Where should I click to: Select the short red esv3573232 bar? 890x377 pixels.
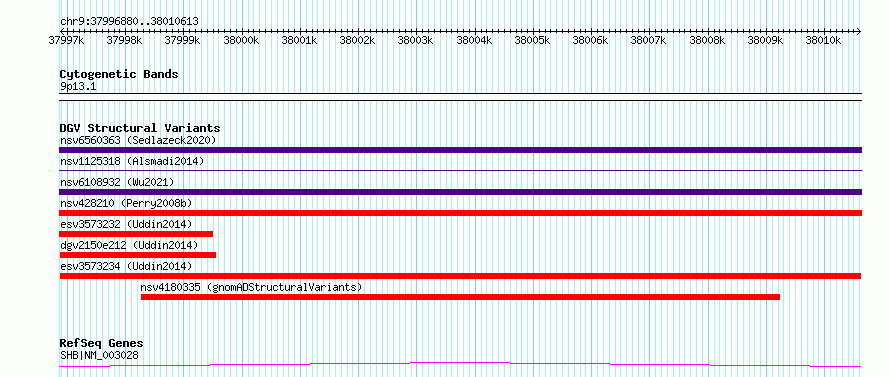136,234
